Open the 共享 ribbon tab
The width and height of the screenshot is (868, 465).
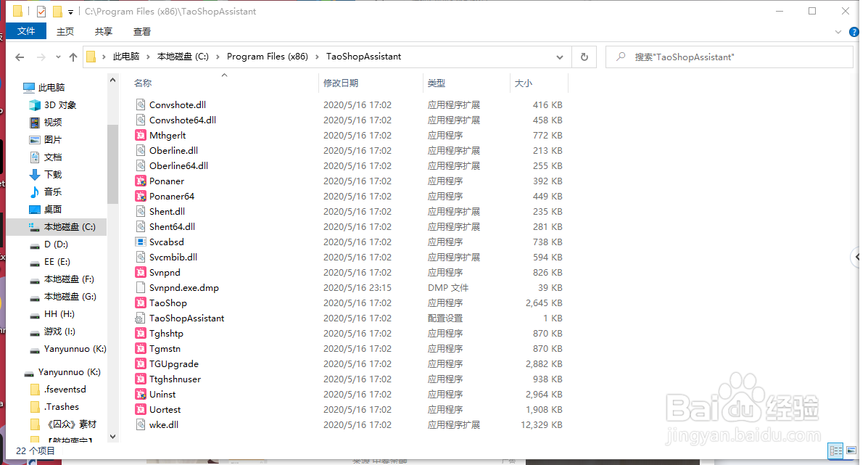(x=104, y=31)
